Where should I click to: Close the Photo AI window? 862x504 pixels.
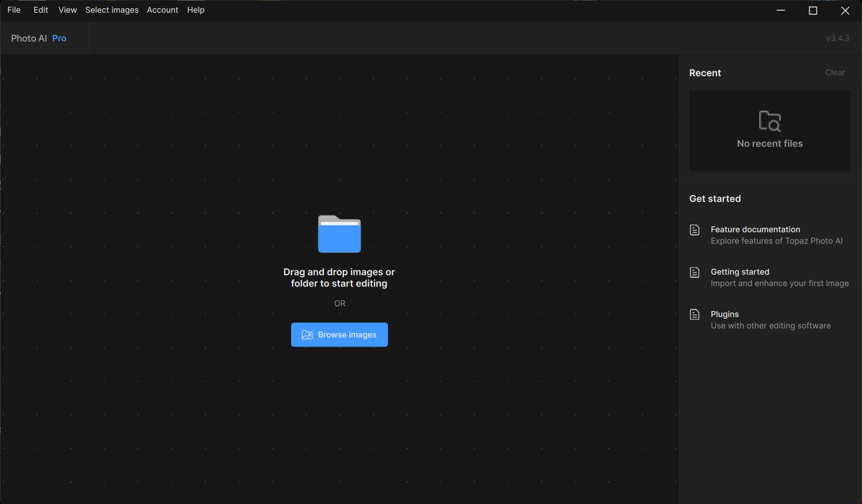(845, 11)
